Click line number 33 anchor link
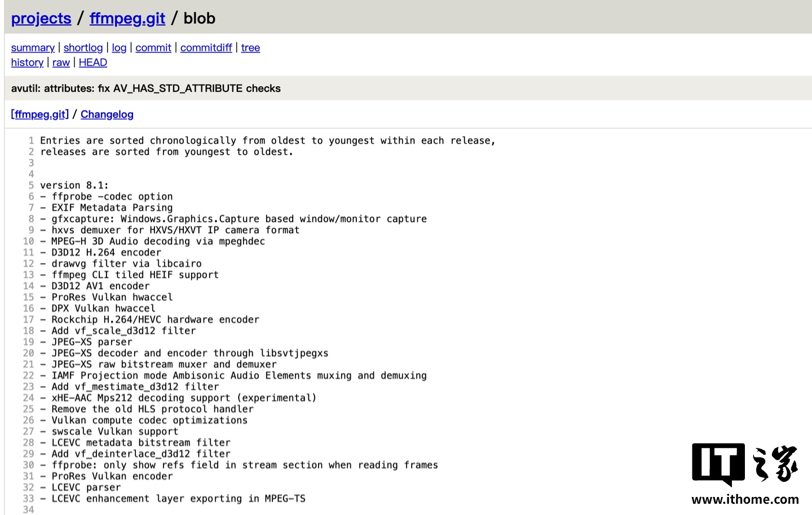Viewport: 812px width, 515px height. pyautogui.click(x=28, y=499)
